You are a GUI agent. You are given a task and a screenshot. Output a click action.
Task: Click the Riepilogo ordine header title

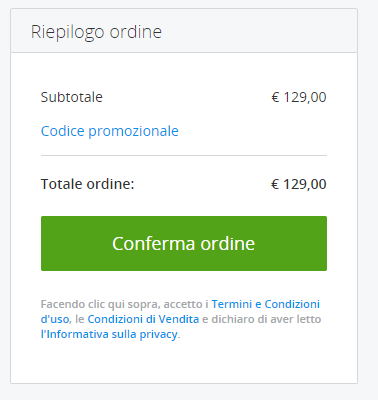pos(96,32)
